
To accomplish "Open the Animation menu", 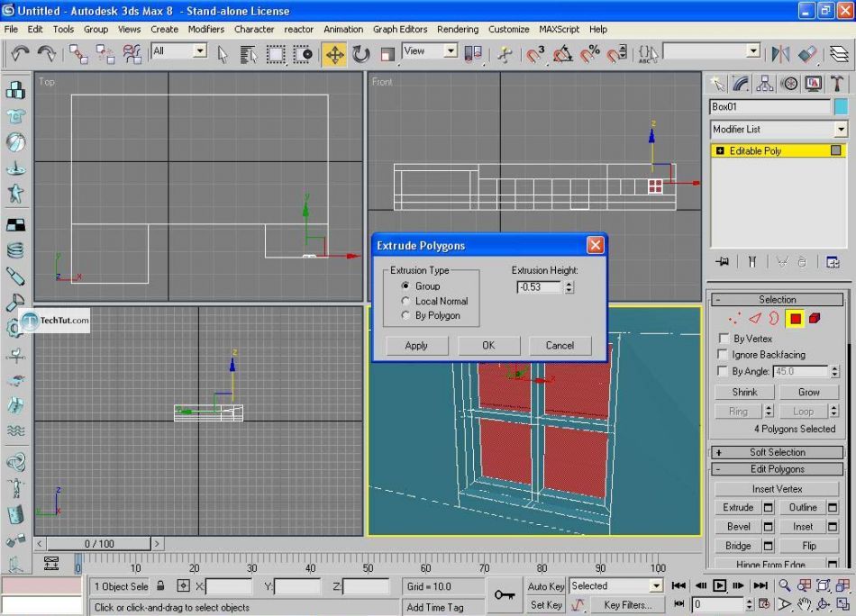I will click(342, 29).
